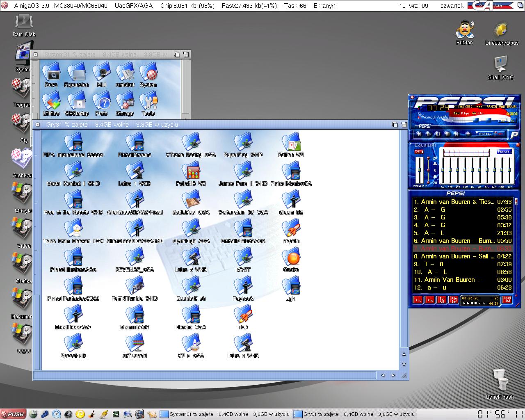Click the PREAMP slider in the equalizer

click(420, 170)
